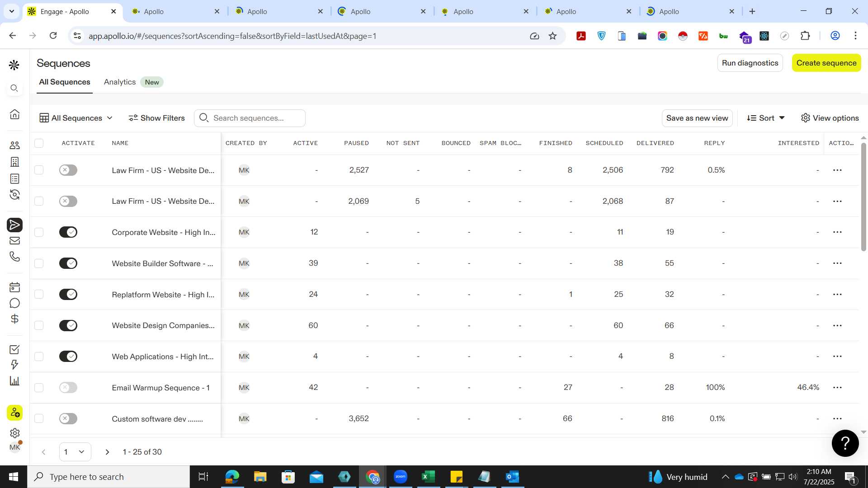The height and width of the screenshot is (488, 868).
Task: Open Outlook from the taskbar
Action: (512, 477)
